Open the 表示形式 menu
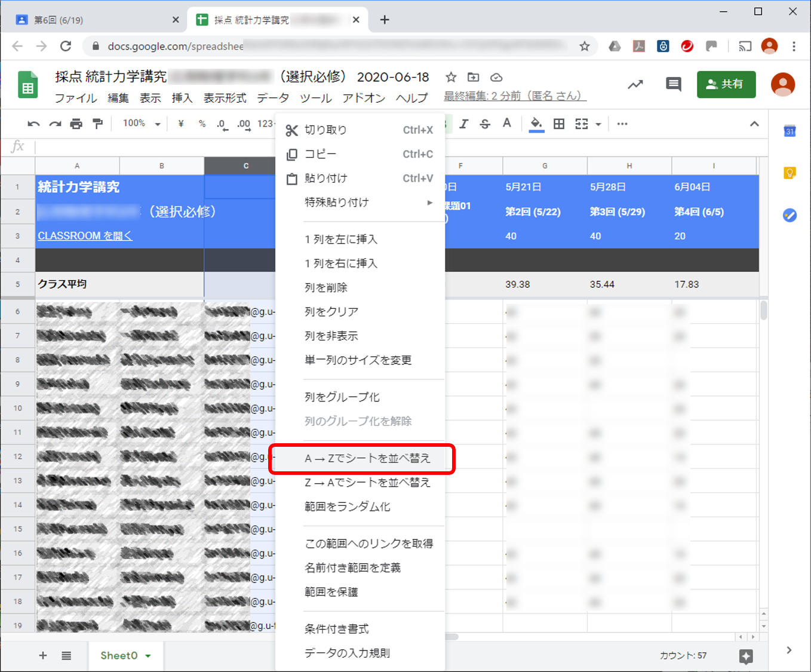Image resolution: width=811 pixels, height=672 pixels. 225,98
